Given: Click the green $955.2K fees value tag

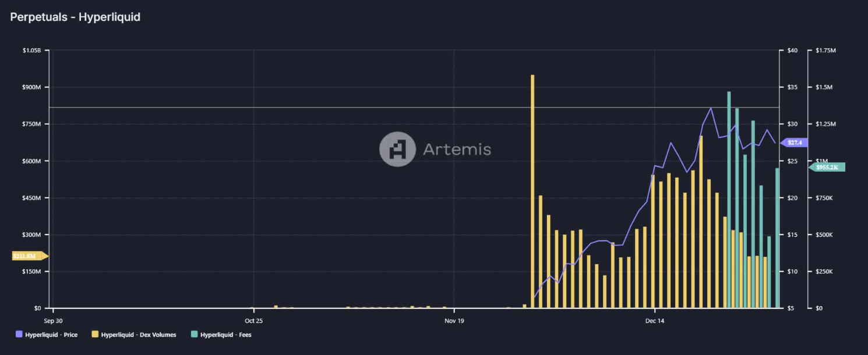Looking at the screenshot, I should (826, 167).
